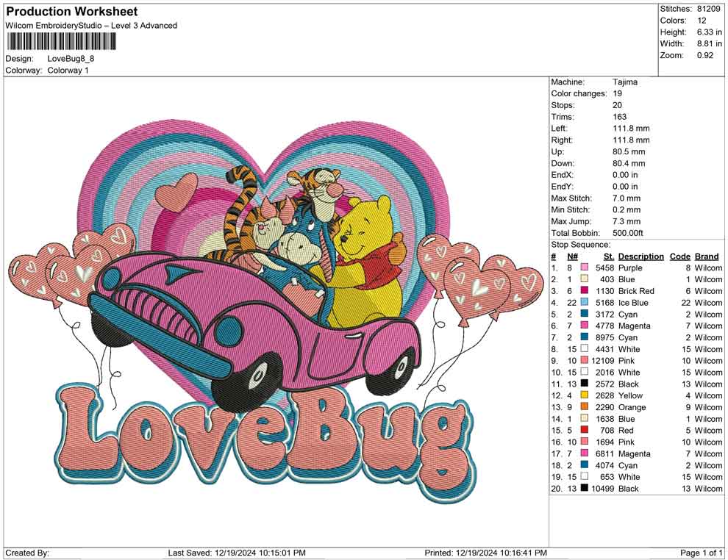728x560 pixels.
Task: Click the Black swatch in stop 20
Action: coord(585,488)
